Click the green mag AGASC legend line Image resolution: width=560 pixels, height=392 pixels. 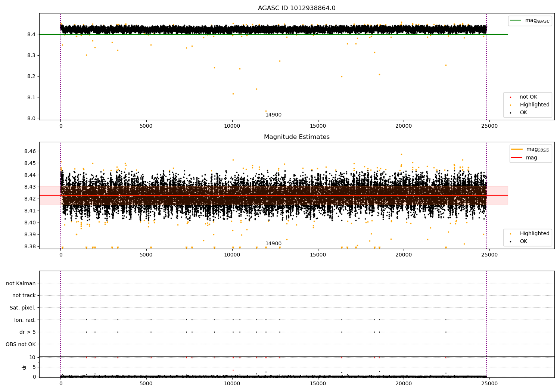pos(516,21)
